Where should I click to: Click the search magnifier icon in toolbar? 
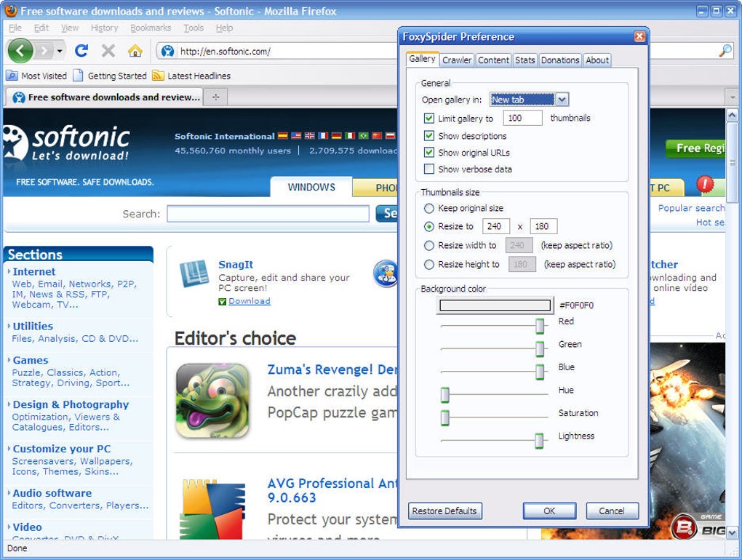[725, 51]
